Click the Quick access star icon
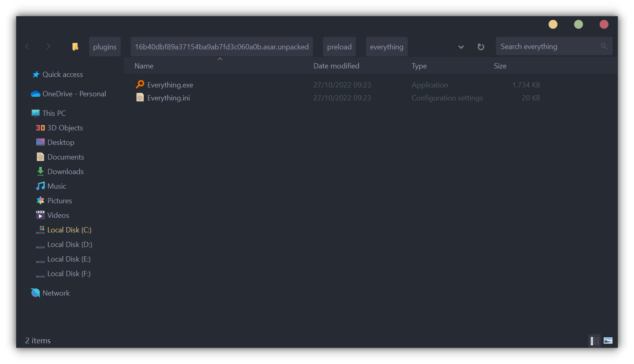634x364 pixels. [36, 75]
